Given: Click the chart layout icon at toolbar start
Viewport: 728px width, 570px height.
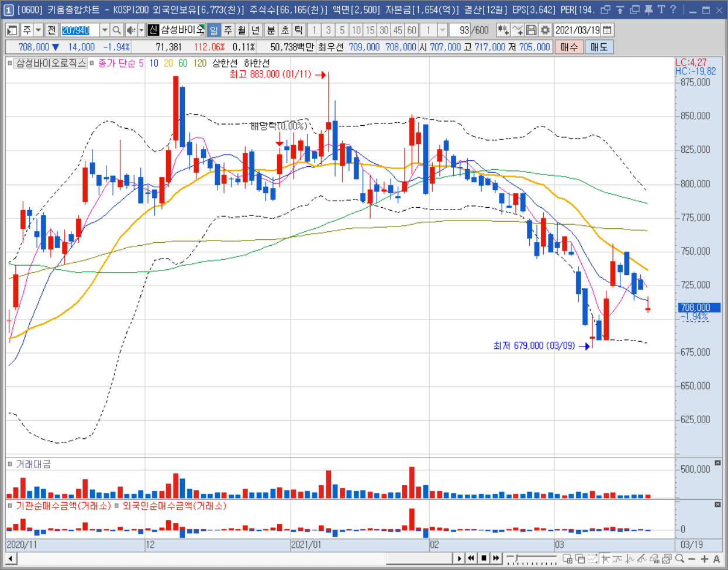Looking at the screenshot, I should tap(12, 30).
